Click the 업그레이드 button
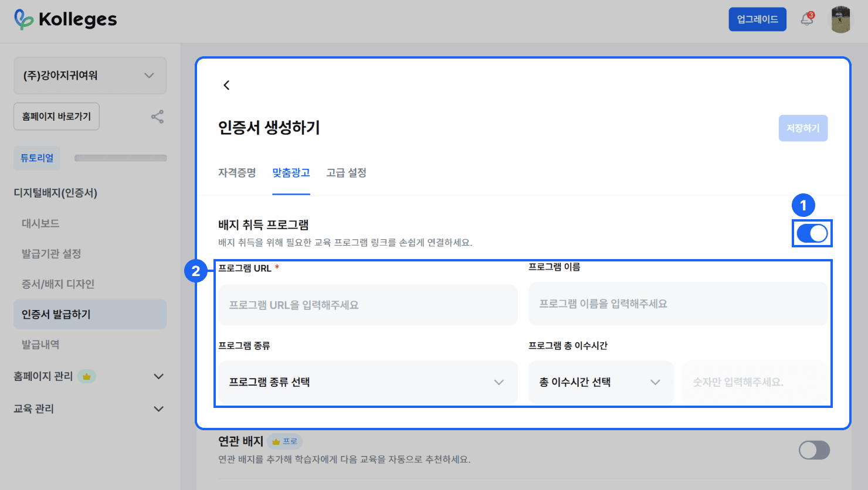Viewport: 868px width, 490px height. pyautogui.click(x=757, y=19)
